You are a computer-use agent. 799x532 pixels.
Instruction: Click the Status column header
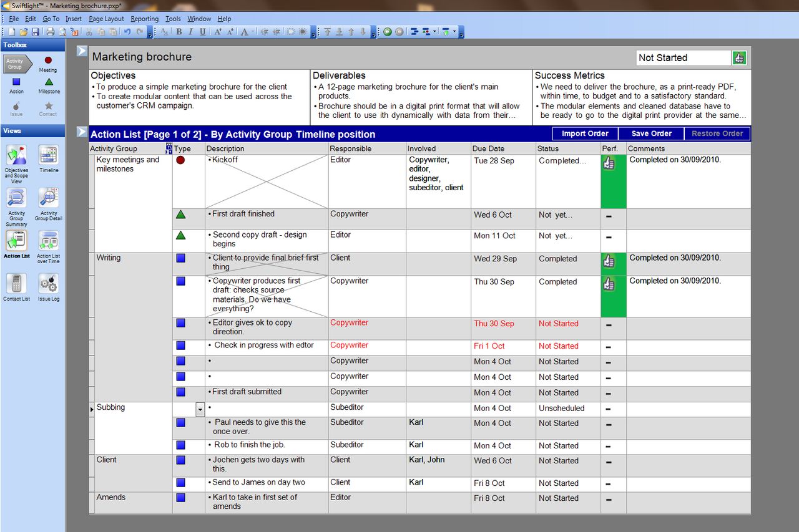[568, 148]
